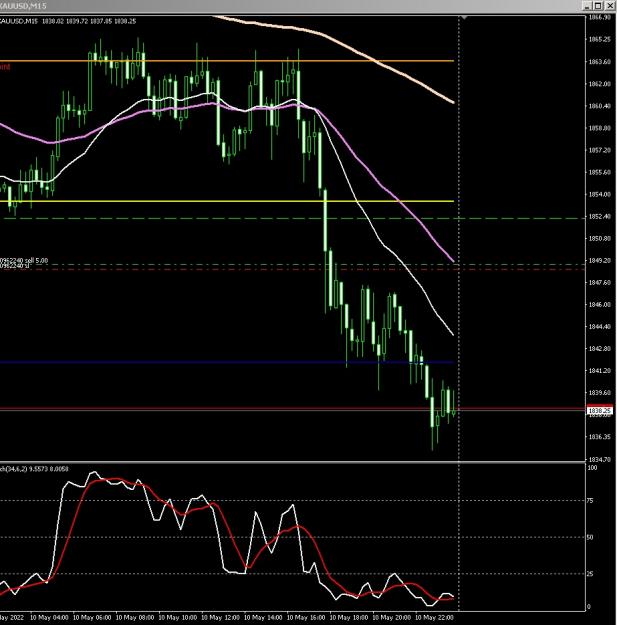Click price axis label 1834.70
Viewport: 617px width, 625px height.
(x=599, y=459)
